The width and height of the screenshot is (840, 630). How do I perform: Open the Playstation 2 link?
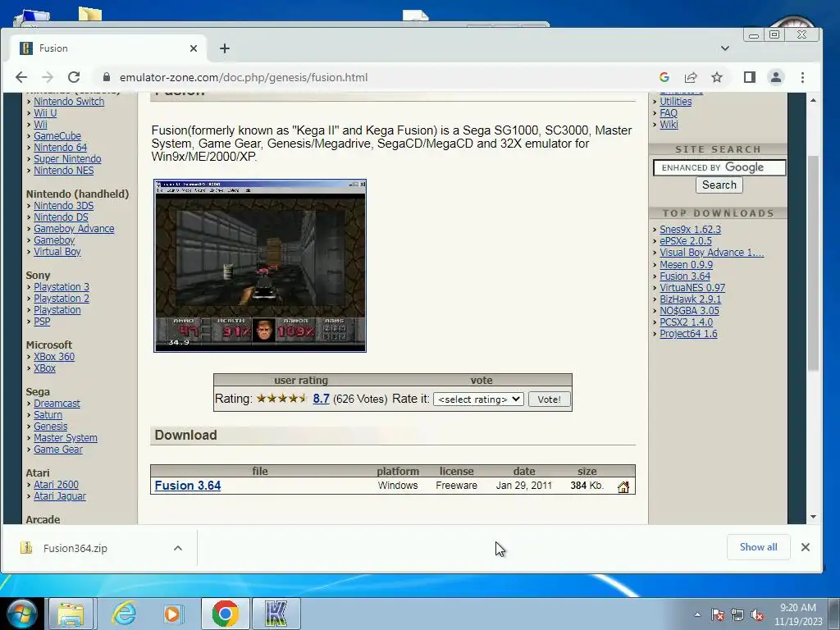[x=62, y=299]
